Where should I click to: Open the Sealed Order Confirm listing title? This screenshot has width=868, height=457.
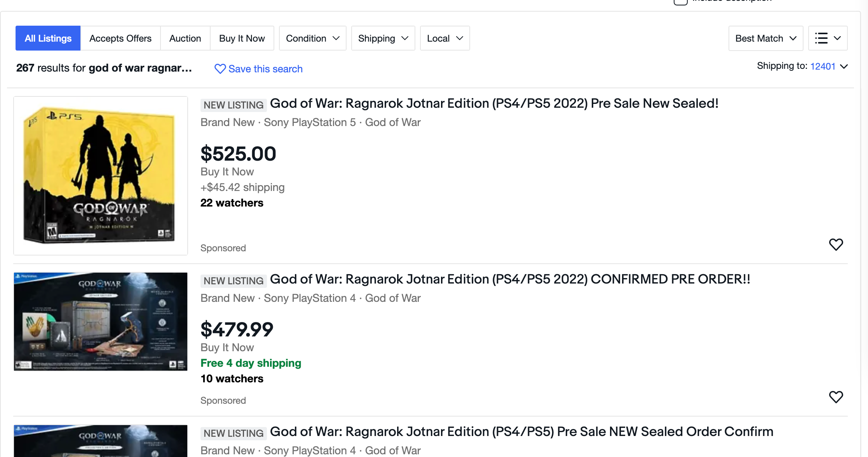click(x=521, y=432)
